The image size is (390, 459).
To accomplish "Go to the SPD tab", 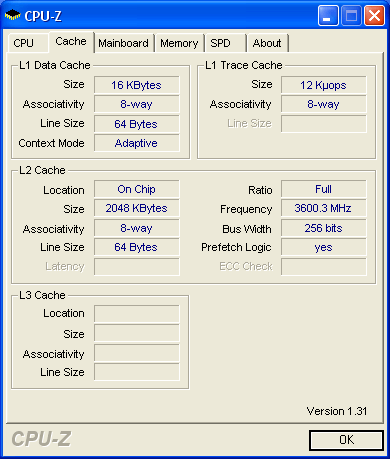I will [x=225, y=43].
